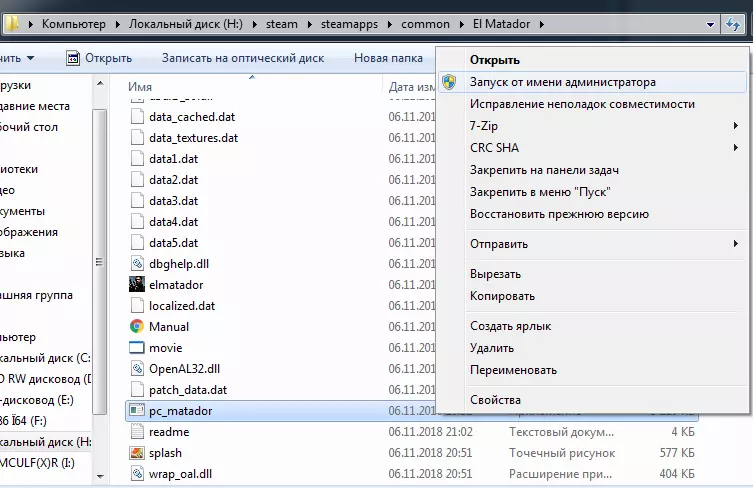Screen dimensions: 754x488
Task: Click the data1.dat file icon
Action: (x=137, y=159)
